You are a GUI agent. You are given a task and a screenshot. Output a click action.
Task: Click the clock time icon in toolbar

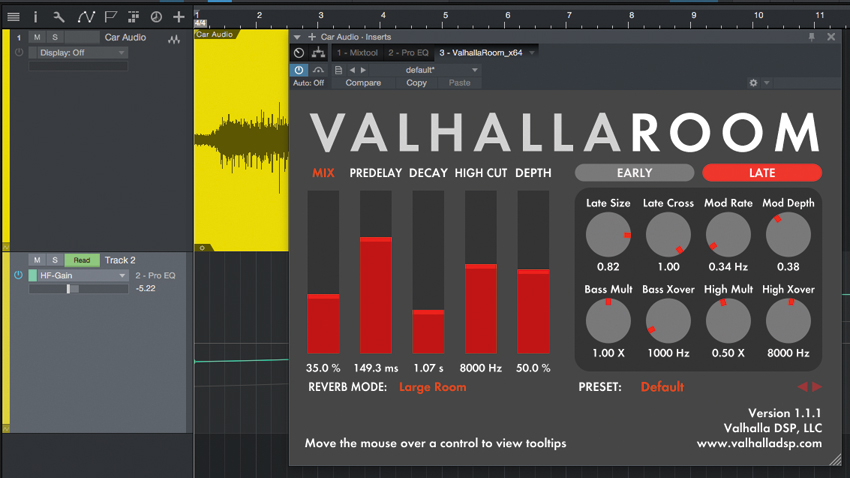coord(156,17)
